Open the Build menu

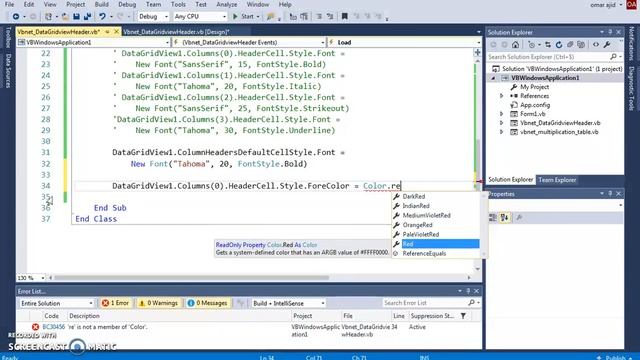tap(102, 4)
